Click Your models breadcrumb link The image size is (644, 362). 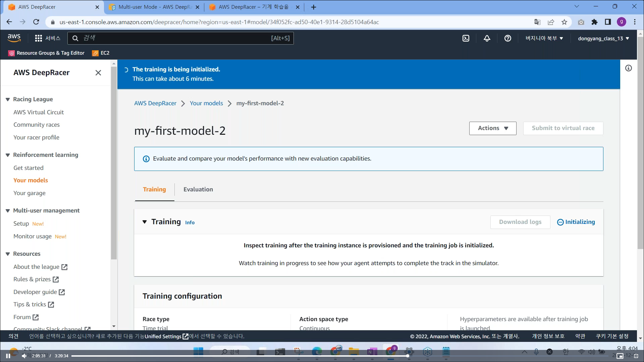(x=206, y=103)
